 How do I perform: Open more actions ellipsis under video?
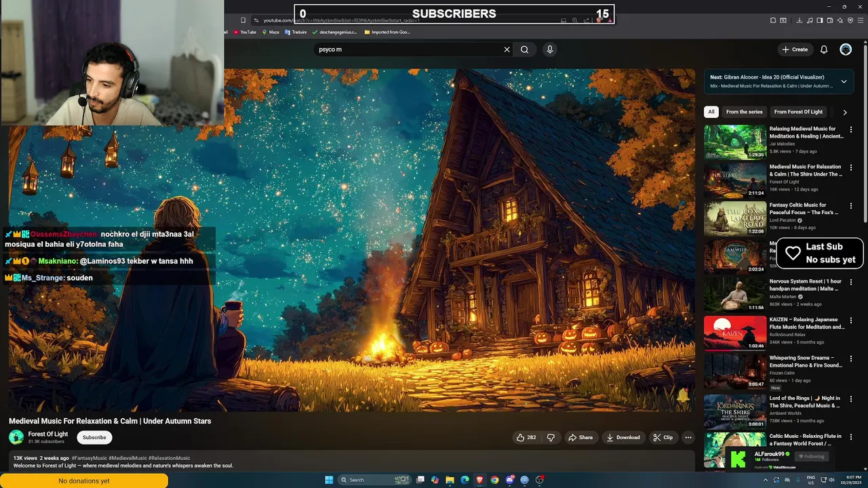(x=688, y=437)
